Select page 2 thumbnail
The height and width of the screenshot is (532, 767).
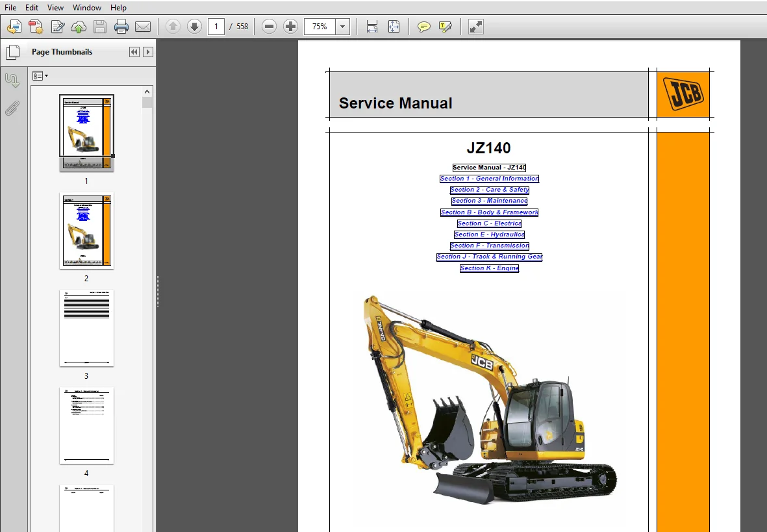tap(86, 231)
